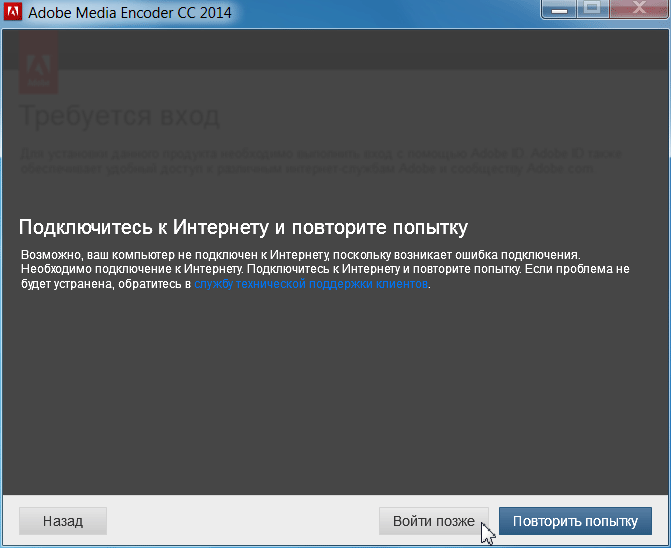Screen dimensions: 671x548
Task: Select heading Подключитесь к Интернету и повторите попытку
Action: [x=243, y=227]
